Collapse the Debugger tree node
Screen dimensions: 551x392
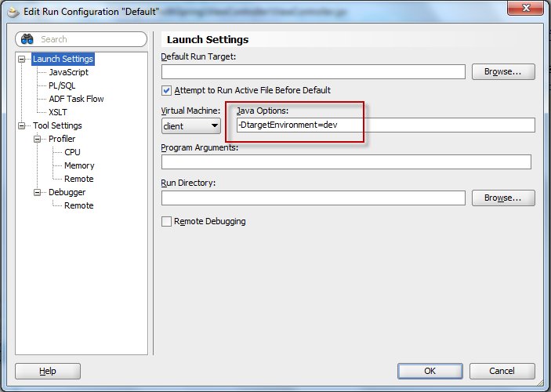tap(38, 192)
